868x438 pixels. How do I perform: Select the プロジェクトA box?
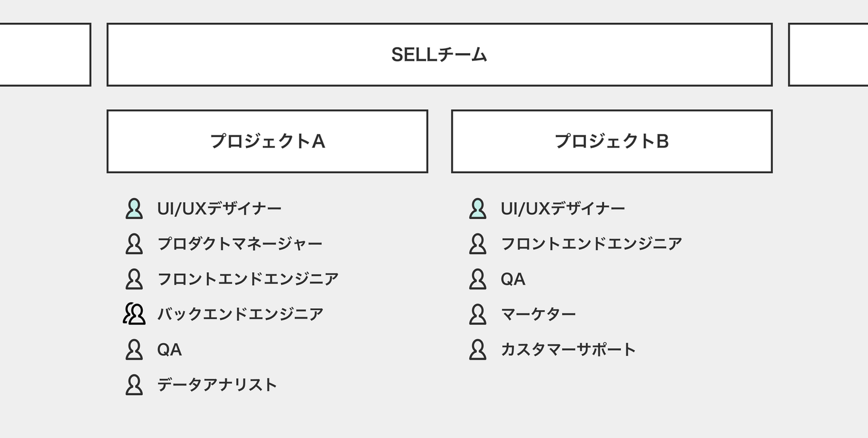267,141
